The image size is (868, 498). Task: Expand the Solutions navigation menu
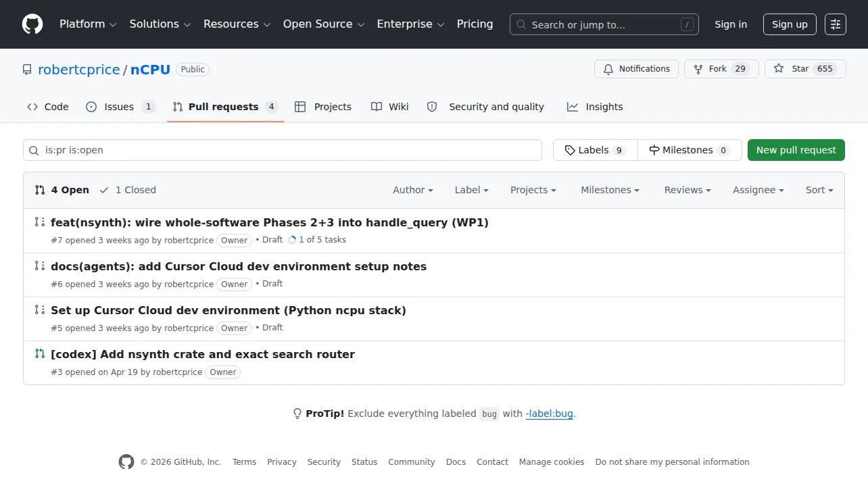coord(161,24)
